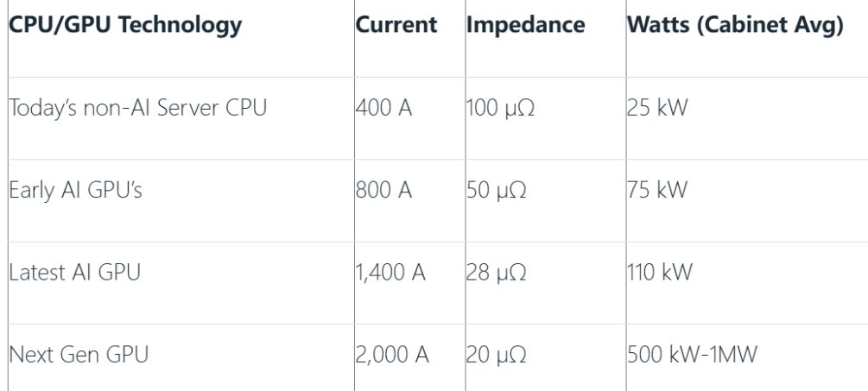Select the Early AI GPU's cell
Viewport: 868px width, 391px height.
(75, 190)
